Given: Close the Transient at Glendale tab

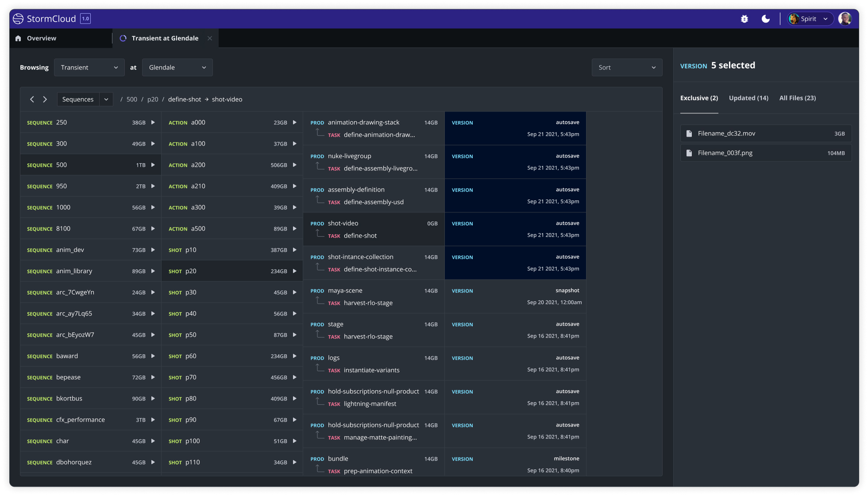Looking at the screenshot, I should click(210, 38).
